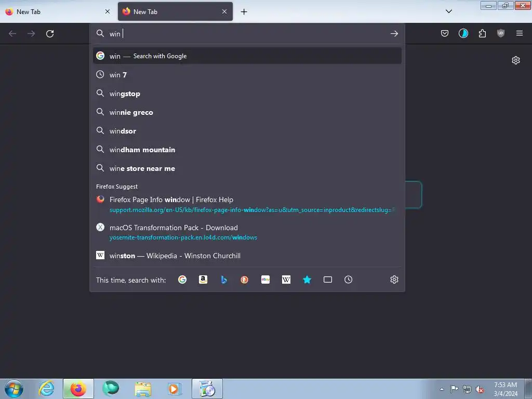This screenshot has height=399, width=532.
Task: Open Firefox application menu hamburger
Action: 520,33
